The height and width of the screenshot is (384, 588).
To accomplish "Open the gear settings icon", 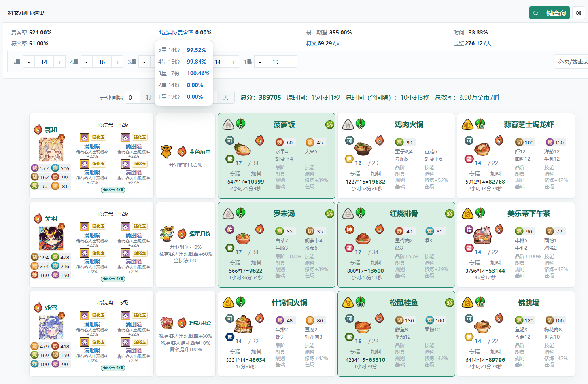I will 579,13.
